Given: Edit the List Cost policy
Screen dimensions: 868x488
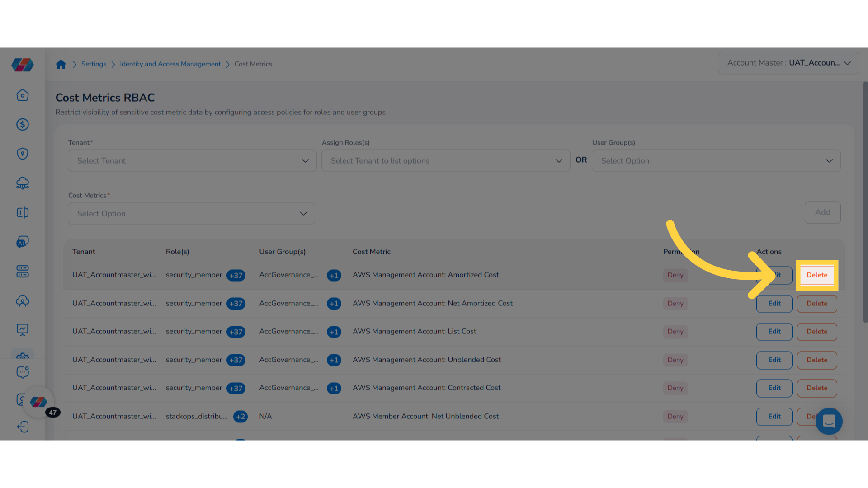Looking at the screenshot, I should tap(774, 332).
